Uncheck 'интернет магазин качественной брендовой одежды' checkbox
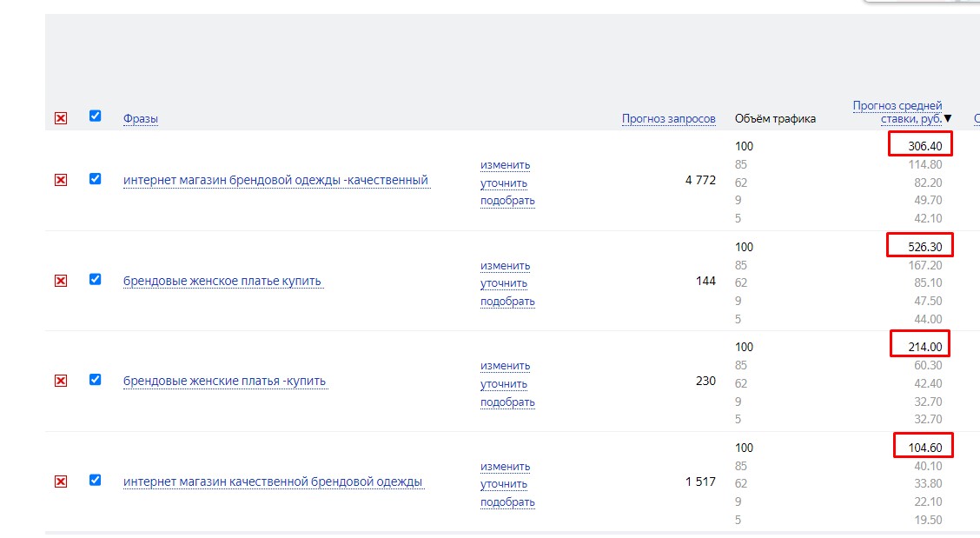This screenshot has height=538, width=980. 96,480
